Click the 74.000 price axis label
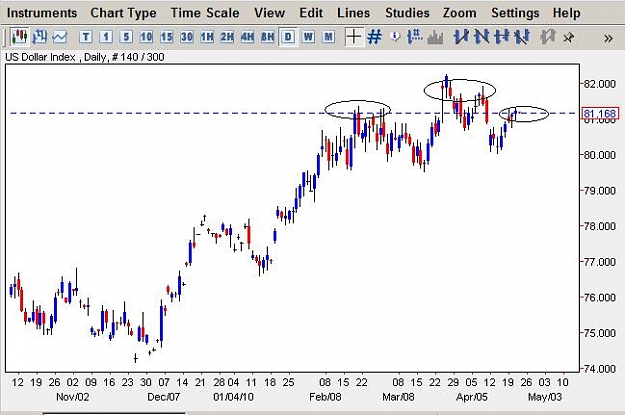625x415 pixels. point(600,369)
